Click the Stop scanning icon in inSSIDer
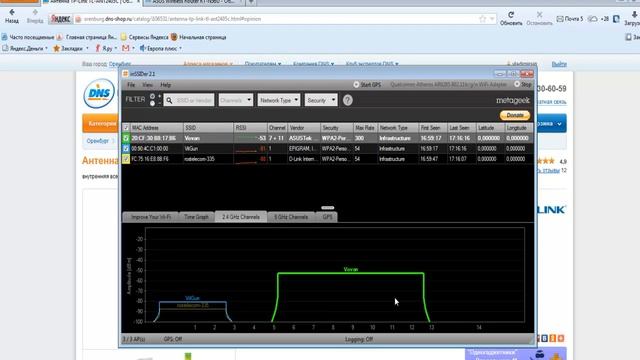This screenshot has height=360, width=640. click(517, 84)
